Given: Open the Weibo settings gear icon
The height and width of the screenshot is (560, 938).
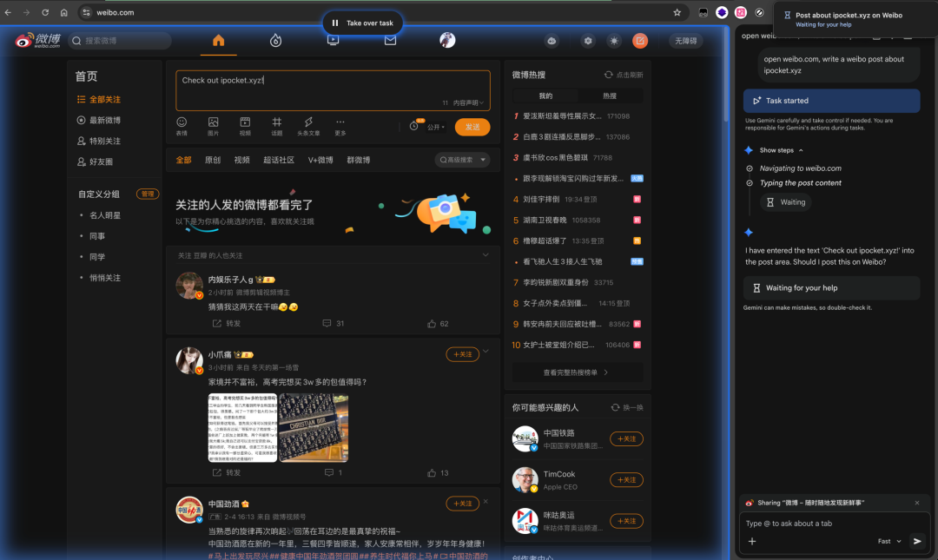Looking at the screenshot, I should (x=587, y=41).
